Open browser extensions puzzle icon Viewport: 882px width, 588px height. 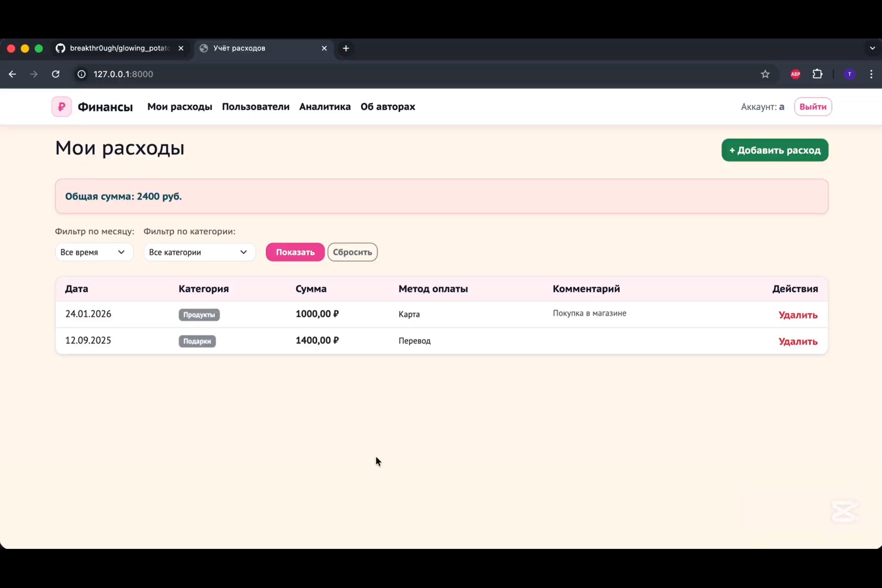coord(817,74)
